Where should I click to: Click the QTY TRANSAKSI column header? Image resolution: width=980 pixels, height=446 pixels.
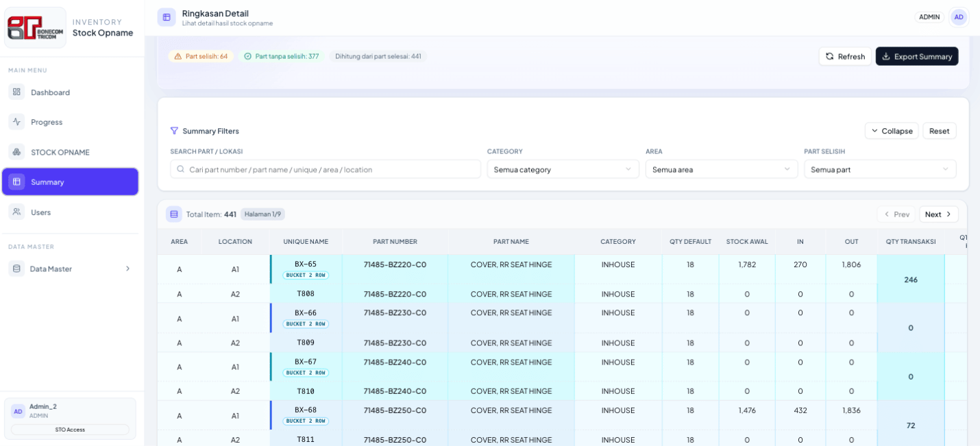911,242
